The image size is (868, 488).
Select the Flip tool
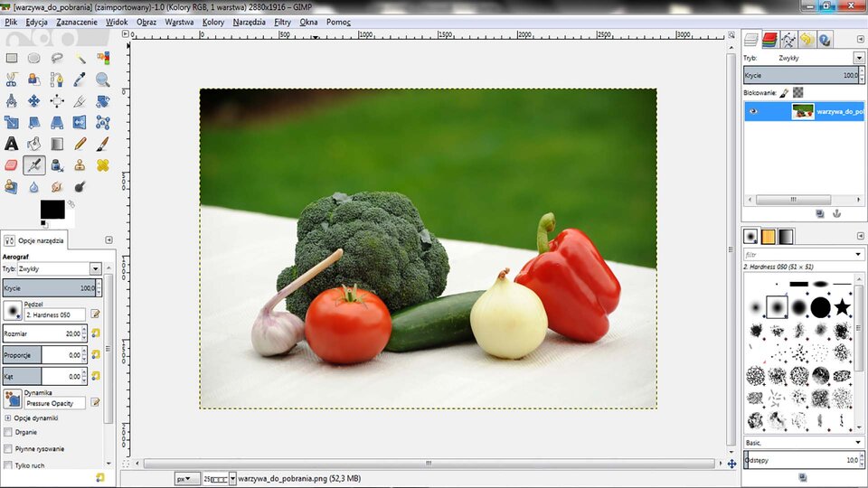[80, 122]
